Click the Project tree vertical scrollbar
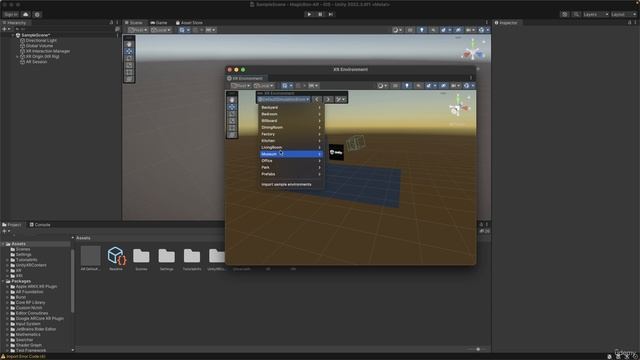The height and width of the screenshot is (360, 640). click(73, 282)
